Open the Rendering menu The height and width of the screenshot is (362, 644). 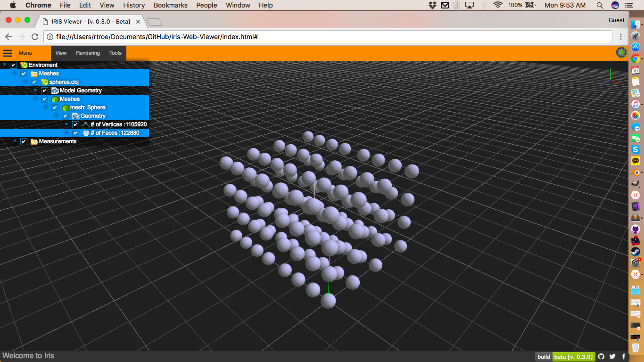pos(88,53)
